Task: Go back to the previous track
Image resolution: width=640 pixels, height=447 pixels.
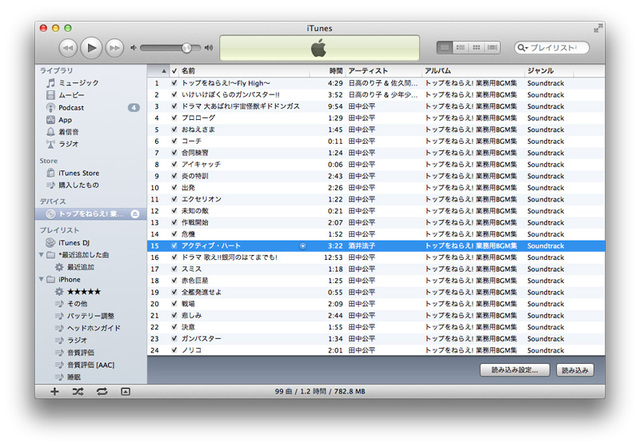Action: coord(68,47)
